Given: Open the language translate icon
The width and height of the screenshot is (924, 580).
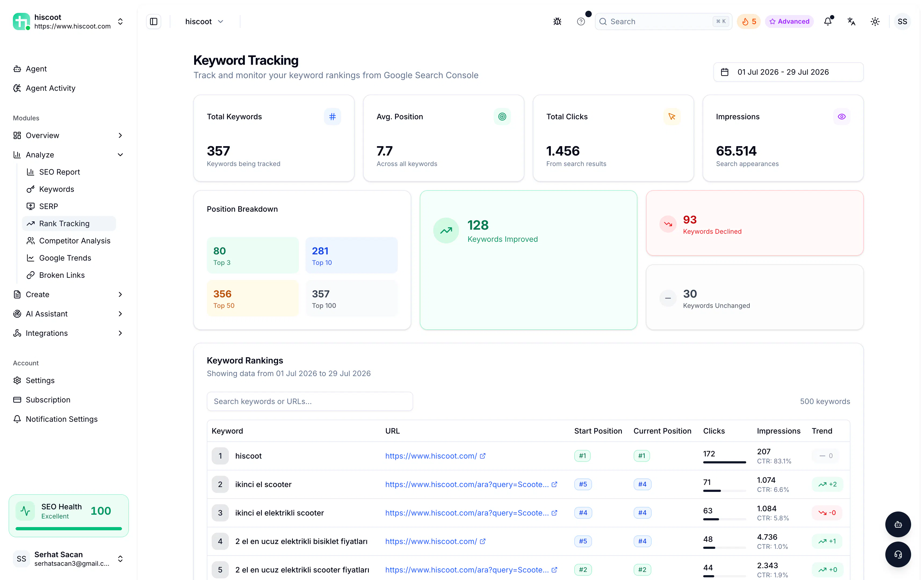Looking at the screenshot, I should [x=851, y=21].
